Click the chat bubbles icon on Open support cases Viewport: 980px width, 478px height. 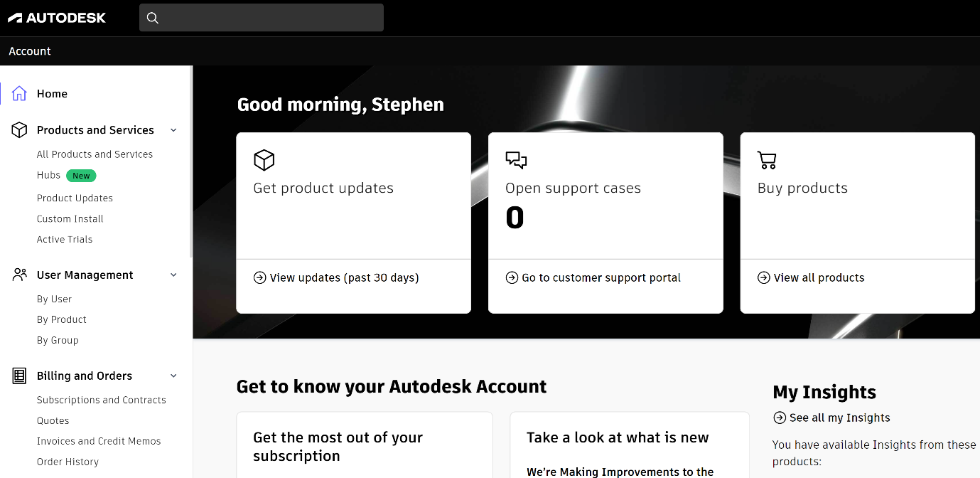pos(517,160)
